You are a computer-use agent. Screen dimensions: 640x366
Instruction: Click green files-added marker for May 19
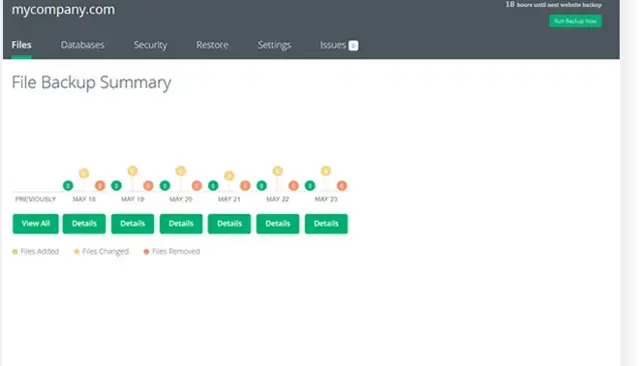click(x=116, y=186)
